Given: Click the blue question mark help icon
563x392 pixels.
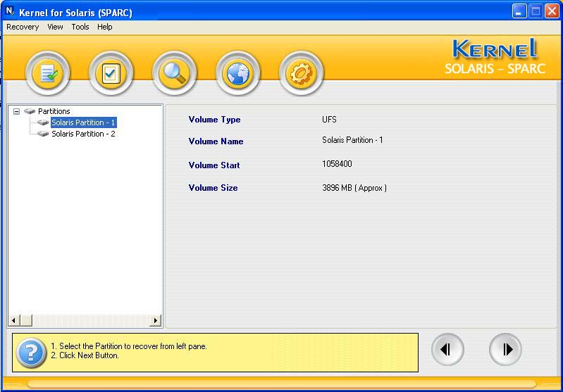Looking at the screenshot, I should [31, 353].
